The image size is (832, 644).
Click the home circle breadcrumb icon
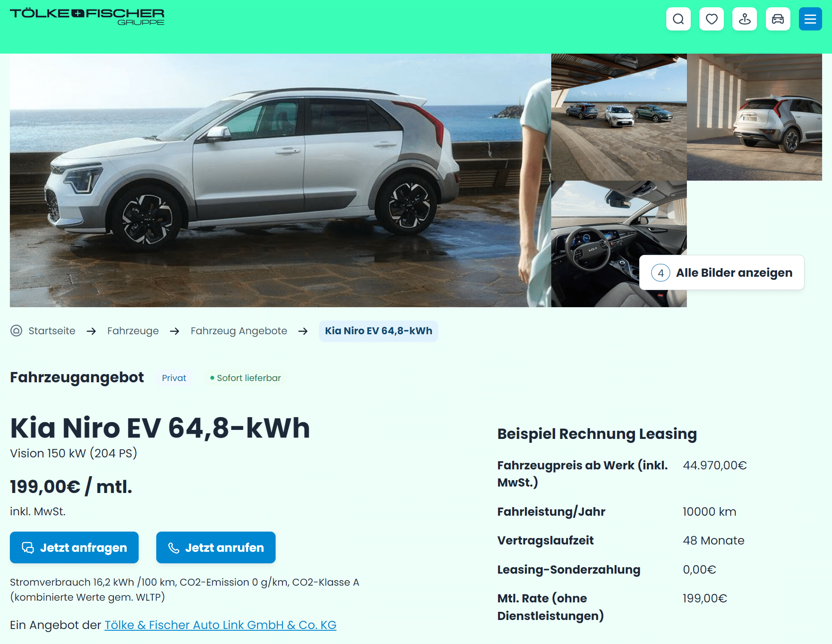[16, 331]
